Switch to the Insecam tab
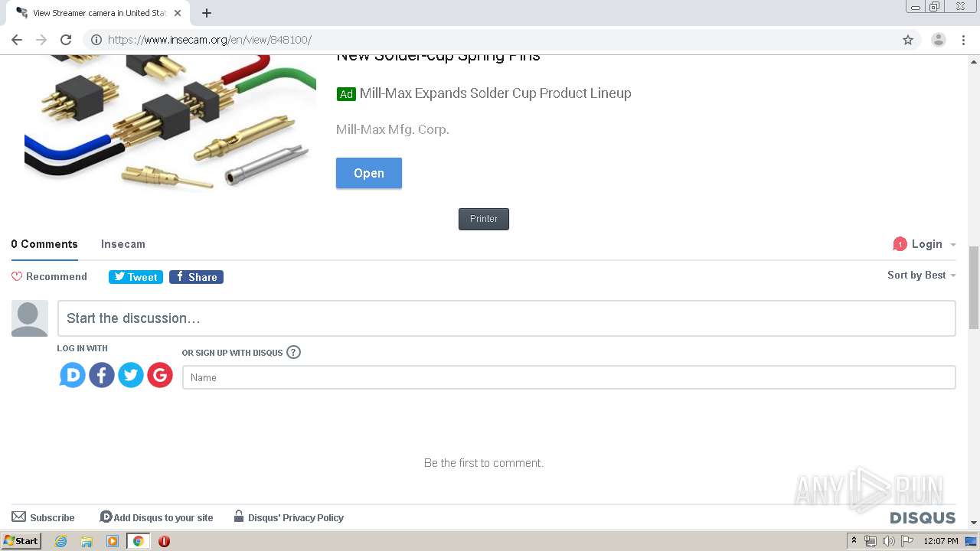 click(123, 244)
